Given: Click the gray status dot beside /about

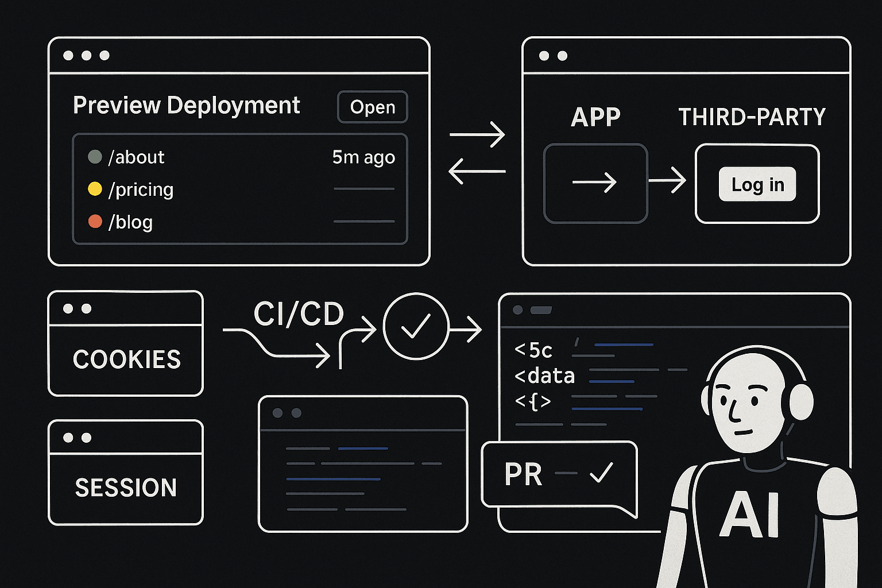Looking at the screenshot, I should [x=95, y=156].
